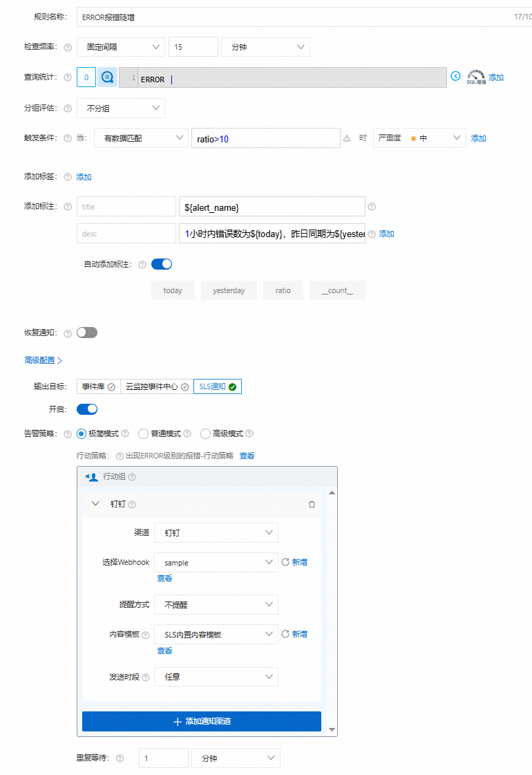Click help icon next to 恢复通知
The width and height of the screenshot is (532, 775).
(68, 333)
